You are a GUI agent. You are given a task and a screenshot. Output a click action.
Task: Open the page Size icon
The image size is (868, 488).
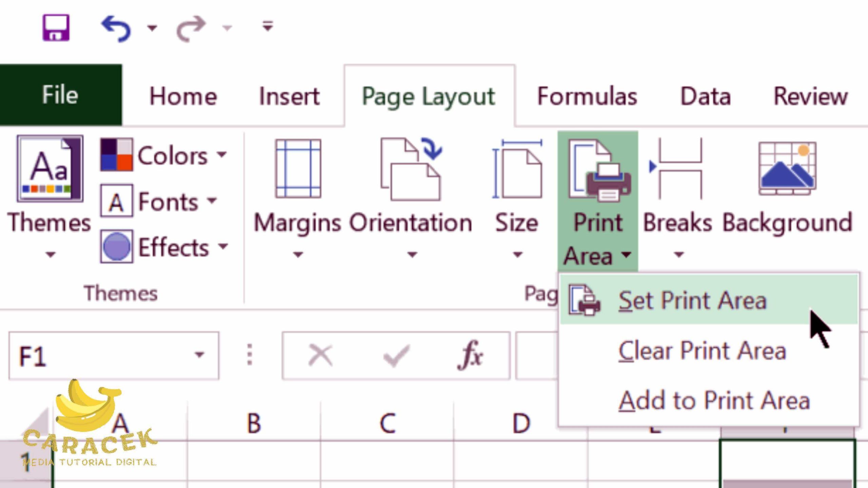coord(517,168)
